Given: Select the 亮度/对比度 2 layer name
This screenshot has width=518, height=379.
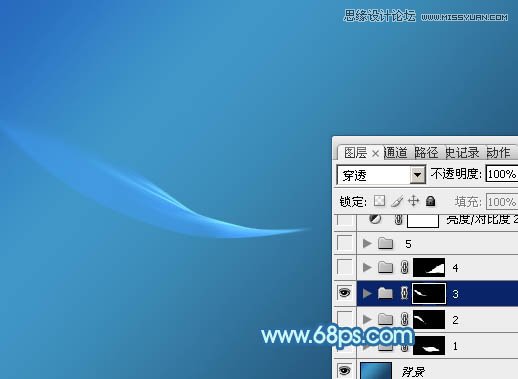Looking at the screenshot, I should (482, 219).
